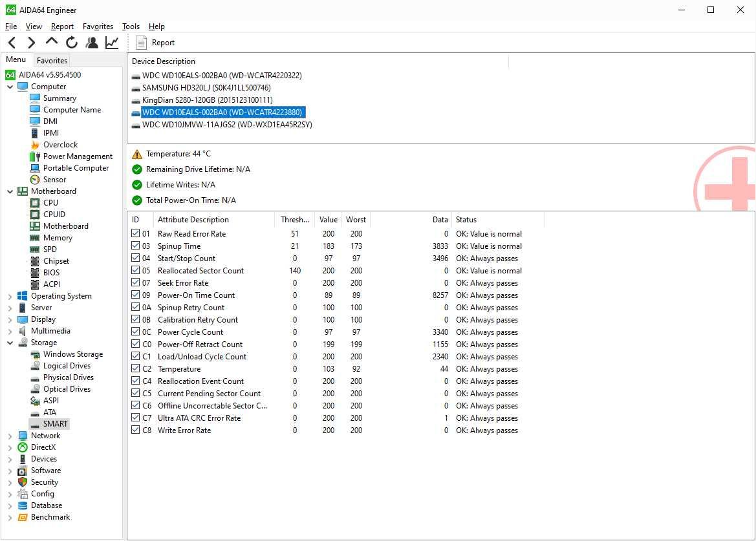The width and height of the screenshot is (756, 541).
Task: Expand the Network tree node
Action: [x=10, y=436]
